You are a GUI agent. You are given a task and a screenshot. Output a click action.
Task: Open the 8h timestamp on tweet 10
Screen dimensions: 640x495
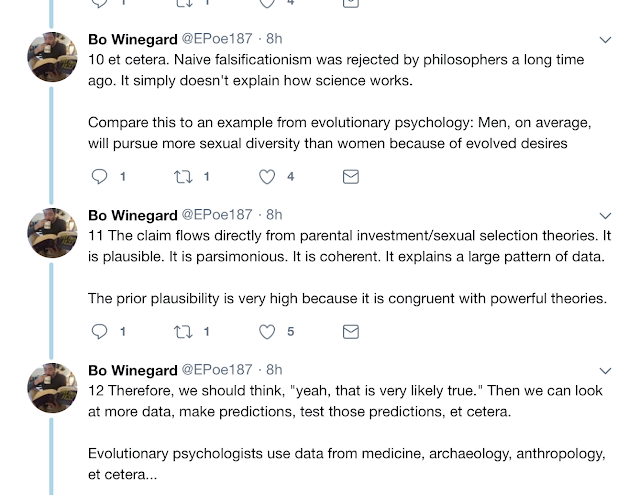pyautogui.click(x=272, y=40)
